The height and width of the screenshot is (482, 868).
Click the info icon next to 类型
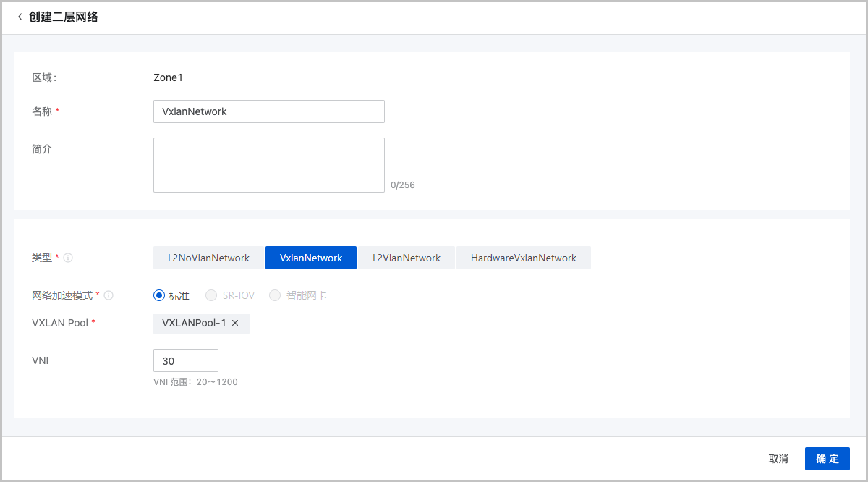[x=67, y=257]
